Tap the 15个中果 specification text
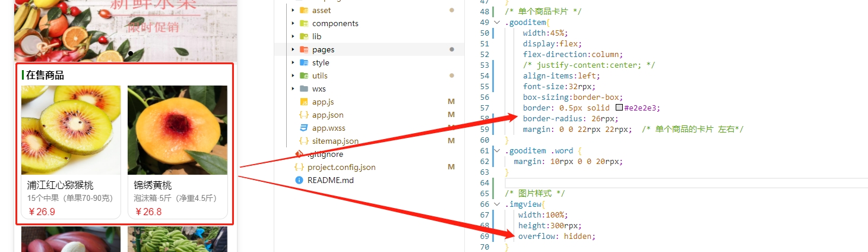The image size is (868, 252). click(70, 198)
